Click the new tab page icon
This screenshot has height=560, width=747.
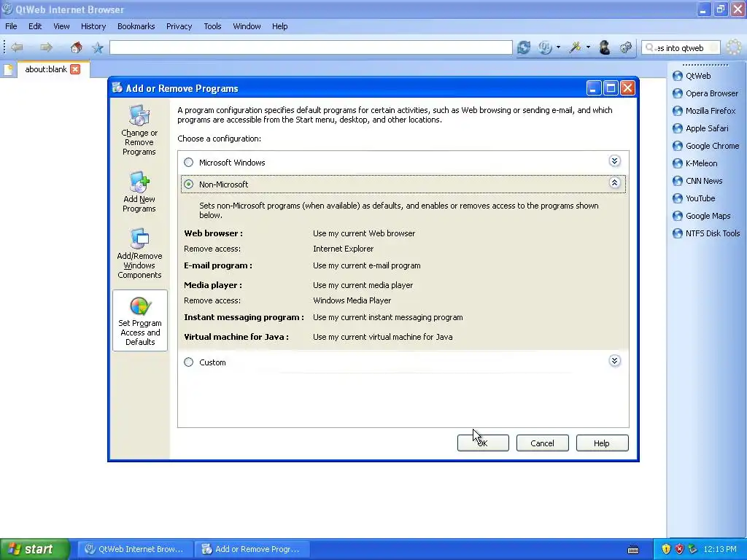click(8, 69)
